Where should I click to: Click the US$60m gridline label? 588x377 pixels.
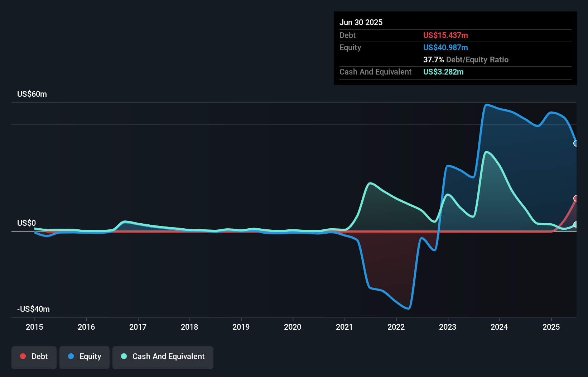32,94
